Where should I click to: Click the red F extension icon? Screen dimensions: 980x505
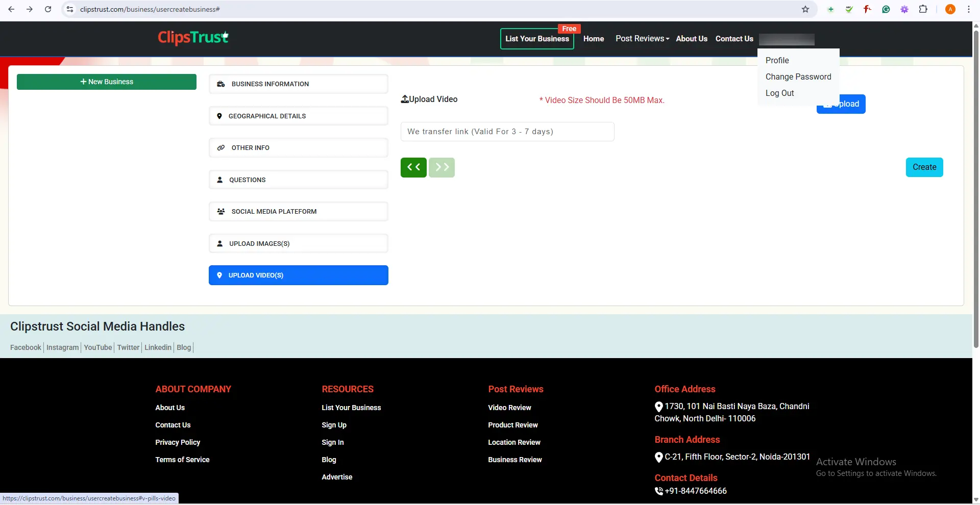tap(868, 9)
